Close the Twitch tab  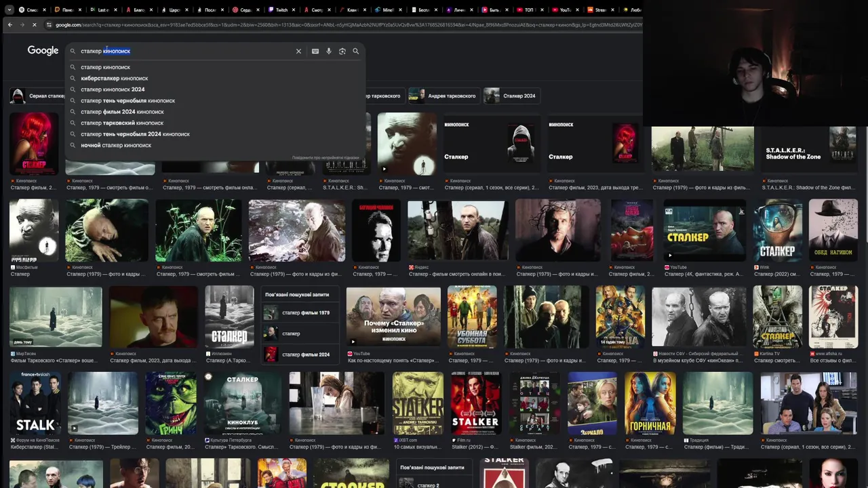point(294,10)
